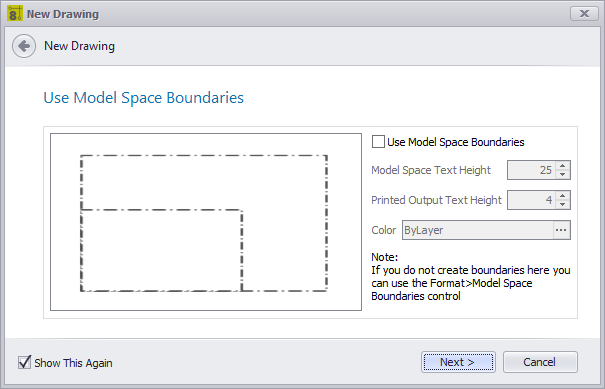
Task: Enable Use Model Space Boundaries checkbox
Action: (x=378, y=142)
